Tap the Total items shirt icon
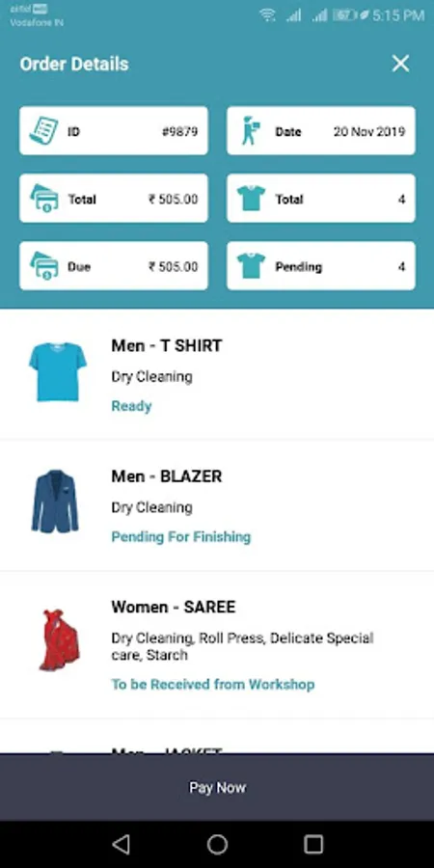 click(252, 198)
